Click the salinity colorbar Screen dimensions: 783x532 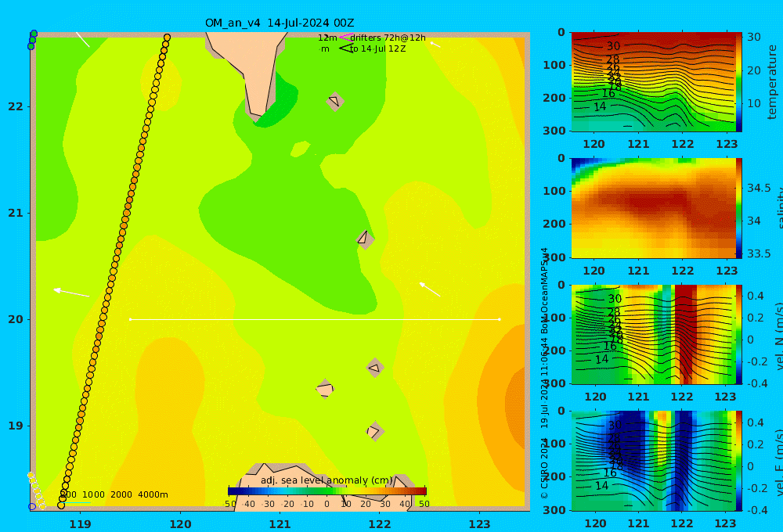(x=739, y=208)
